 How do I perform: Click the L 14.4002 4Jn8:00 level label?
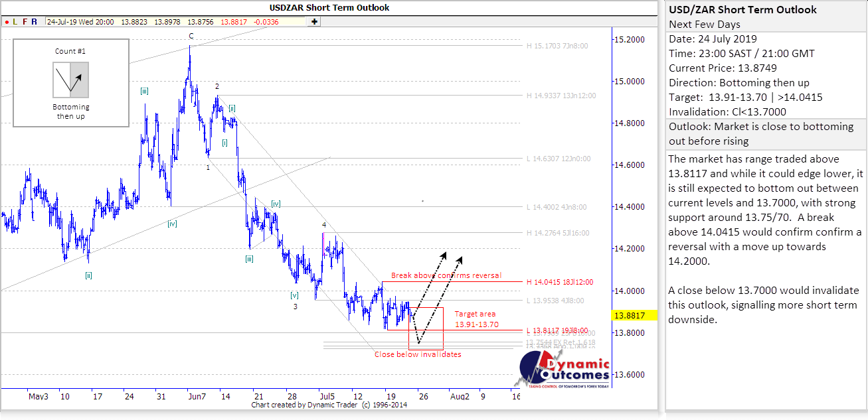point(557,207)
